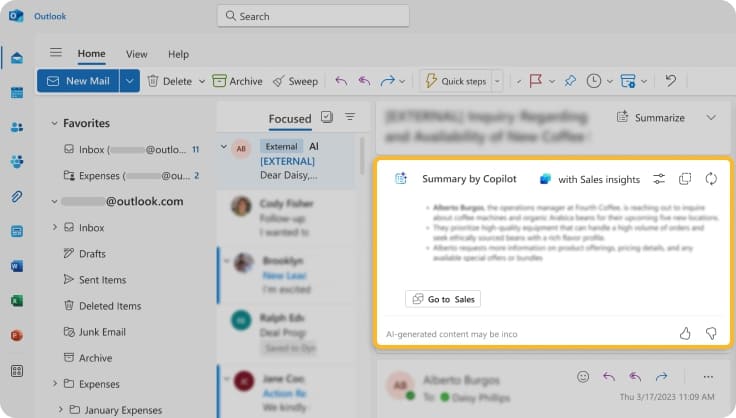Viewport: 736px width, 418px height.
Task: Open the More apps grid icon
Action: [17, 371]
